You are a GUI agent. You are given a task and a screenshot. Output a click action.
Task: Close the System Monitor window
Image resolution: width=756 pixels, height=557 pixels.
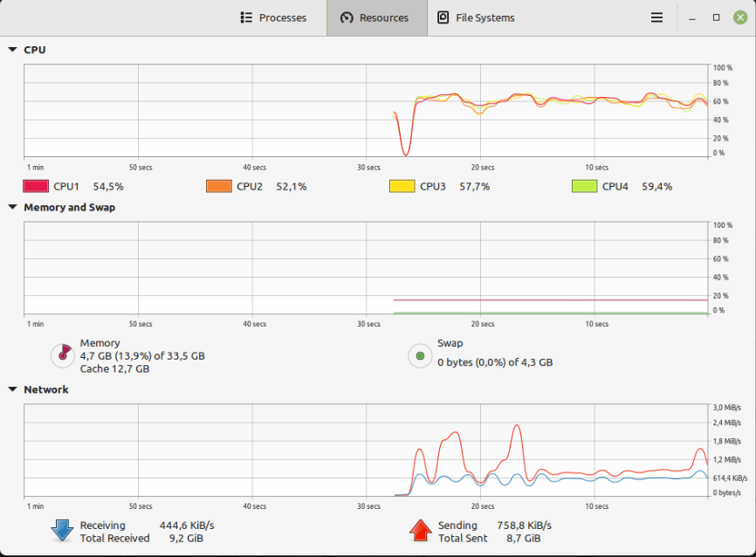tap(739, 17)
